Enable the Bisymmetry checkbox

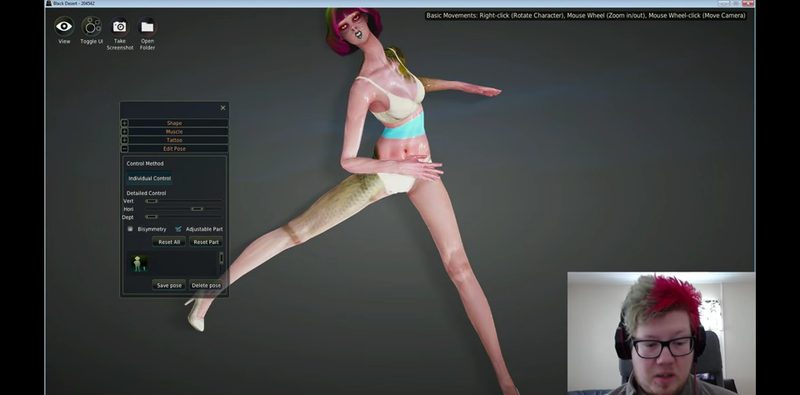pyautogui.click(x=130, y=229)
